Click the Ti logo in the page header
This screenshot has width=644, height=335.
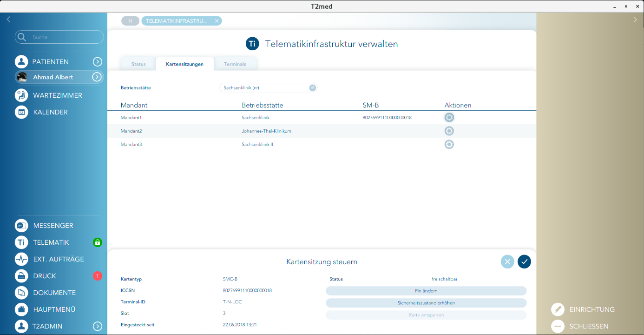click(252, 44)
